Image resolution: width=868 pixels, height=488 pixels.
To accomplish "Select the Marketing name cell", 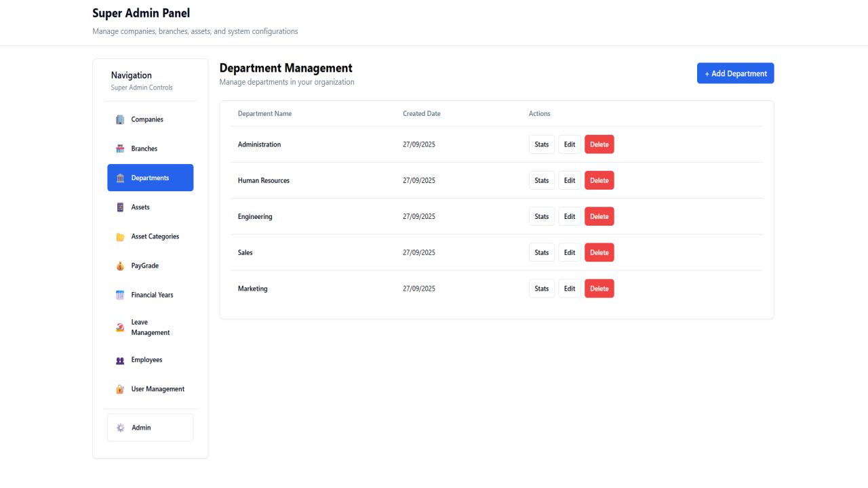I will pos(253,289).
